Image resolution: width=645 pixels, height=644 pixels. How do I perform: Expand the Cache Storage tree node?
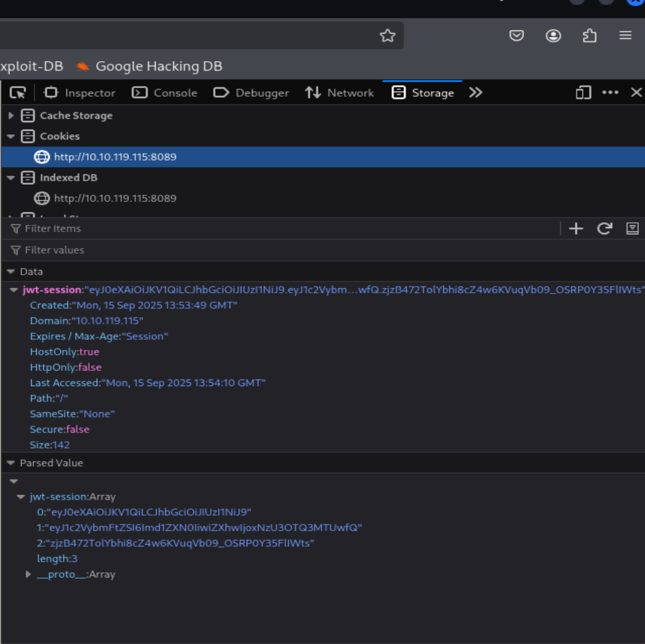[x=11, y=116]
